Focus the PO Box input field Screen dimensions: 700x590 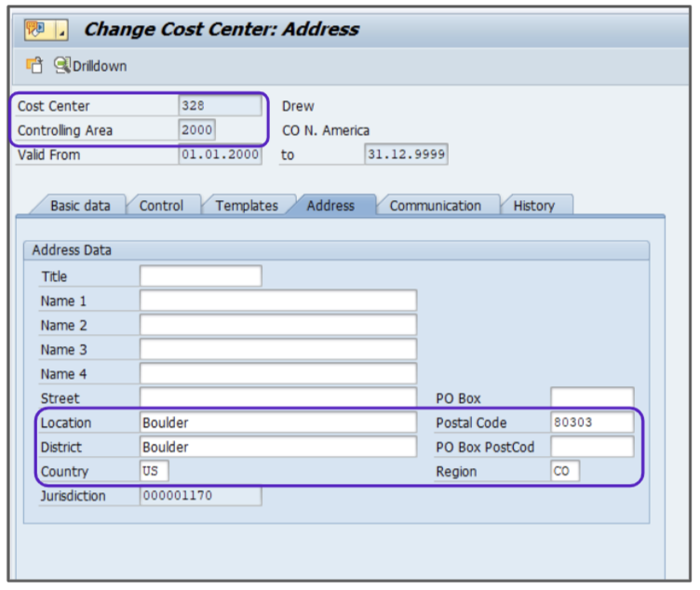(591, 398)
